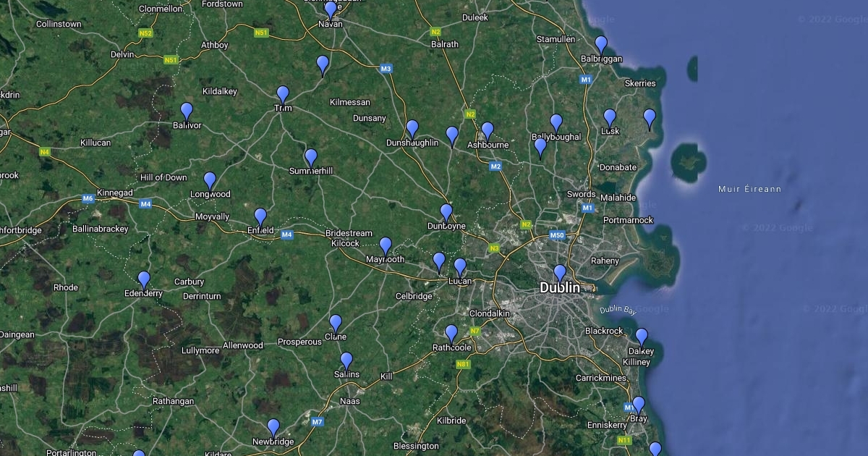Click the pin east of Lusk on the coast
The image size is (868, 456).
point(650,119)
